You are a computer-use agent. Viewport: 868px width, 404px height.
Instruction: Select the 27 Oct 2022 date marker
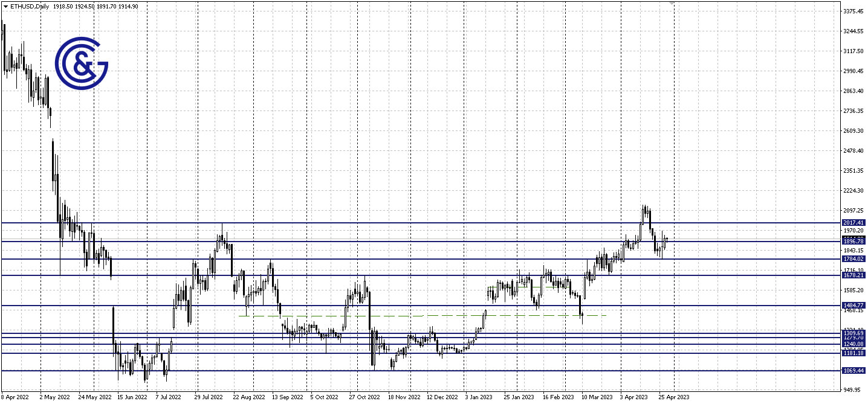tap(364, 397)
